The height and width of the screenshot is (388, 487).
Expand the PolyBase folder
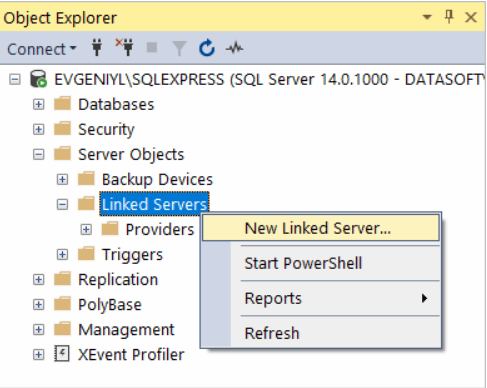click(38, 305)
